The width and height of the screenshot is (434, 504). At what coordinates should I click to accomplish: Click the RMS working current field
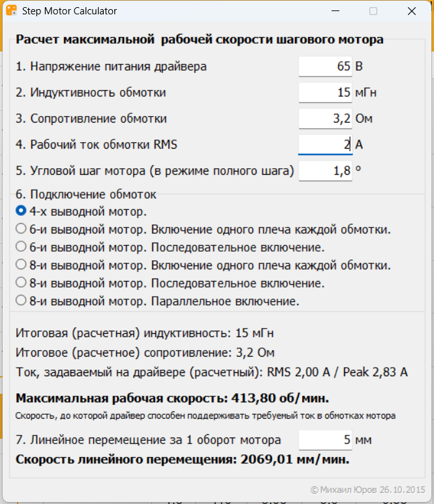pos(325,145)
